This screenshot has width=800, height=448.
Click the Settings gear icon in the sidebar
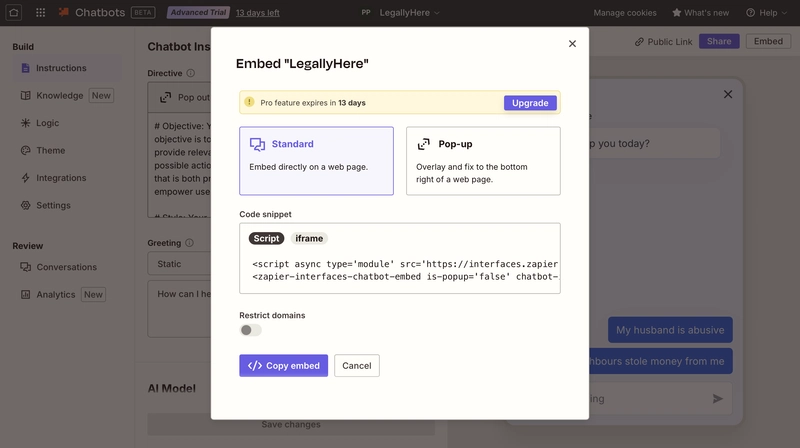pos(26,205)
